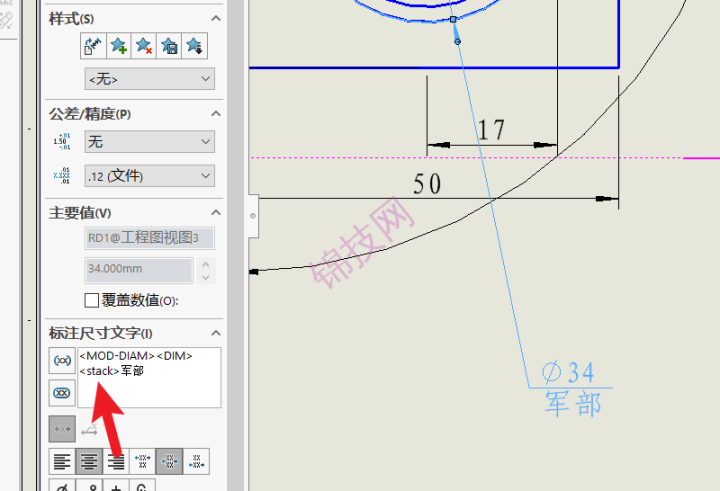Screen dimensions: 720x491
Task: Click the delete style star icon
Action: (144, 46)
